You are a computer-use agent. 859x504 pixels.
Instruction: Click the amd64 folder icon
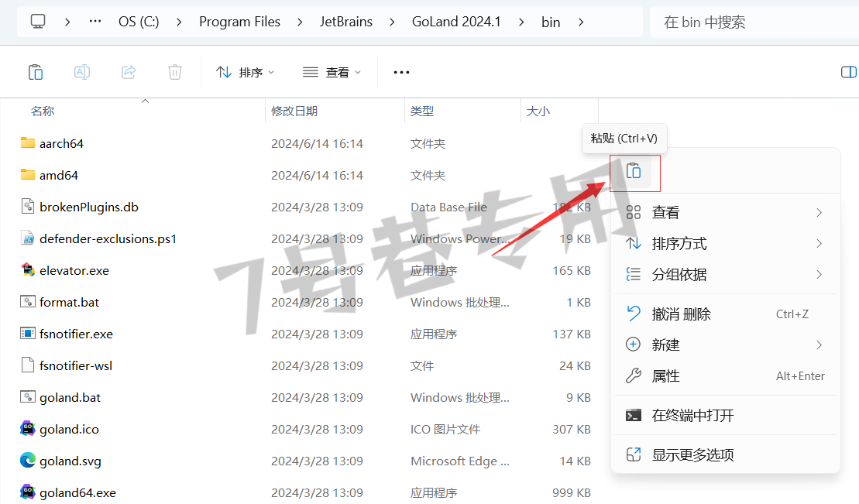[27, 175]
